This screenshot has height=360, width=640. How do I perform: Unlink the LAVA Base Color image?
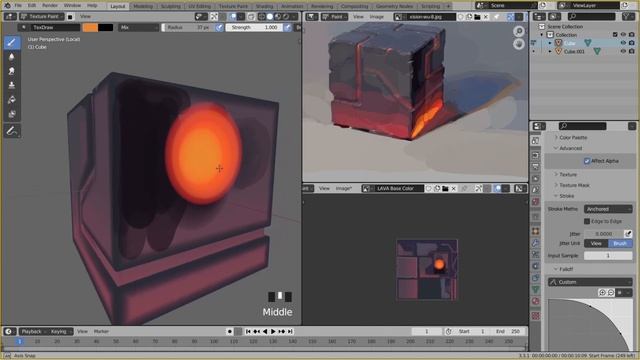(x=453, y=189)
